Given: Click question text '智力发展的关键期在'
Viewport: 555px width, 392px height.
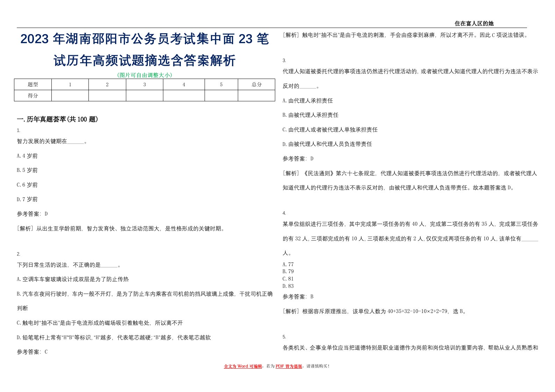Looking at the screenshot, I should coord(42,141).
